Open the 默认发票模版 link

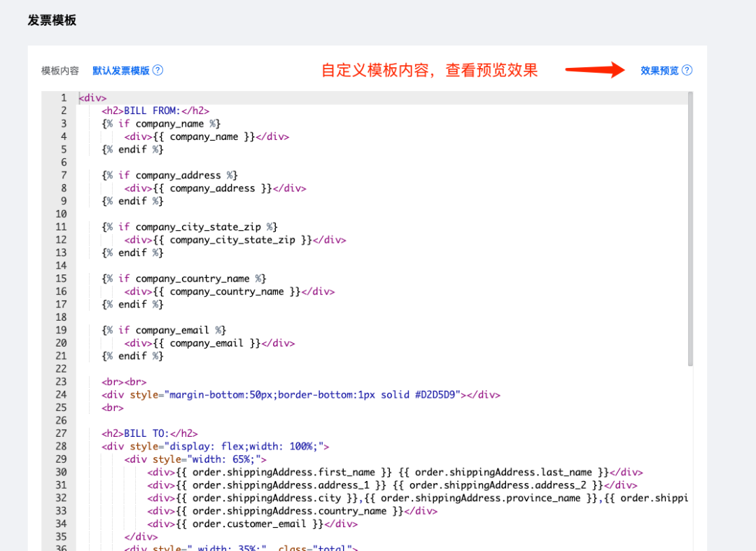(121, 71)
